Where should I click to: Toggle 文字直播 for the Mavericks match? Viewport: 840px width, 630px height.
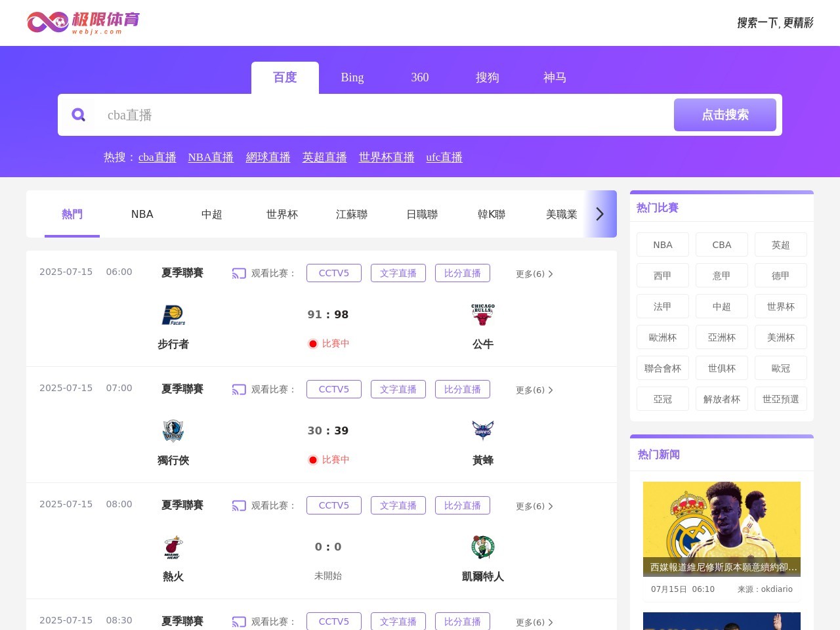[x=398, y=389]
